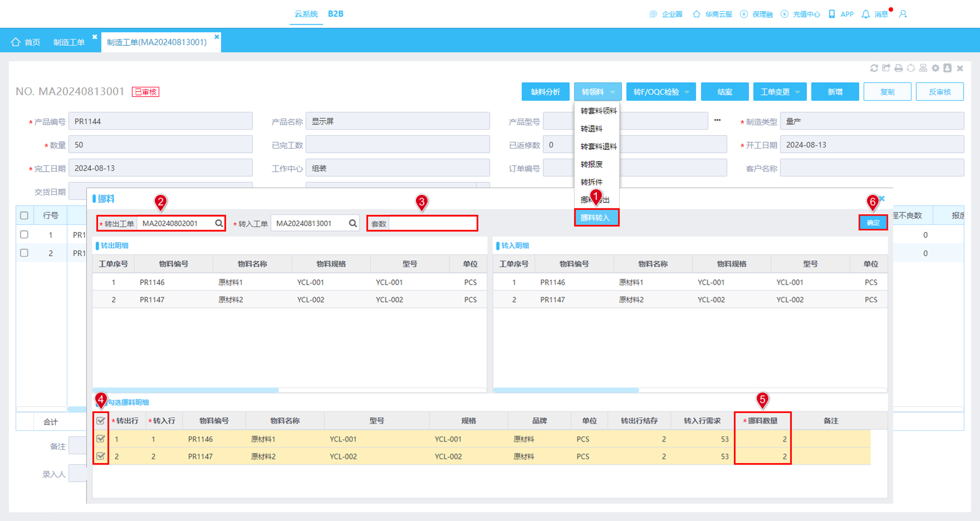Uncheck the PR1146 row in 勾选挪料明细
980x521 pixels.
pos(100,439)
